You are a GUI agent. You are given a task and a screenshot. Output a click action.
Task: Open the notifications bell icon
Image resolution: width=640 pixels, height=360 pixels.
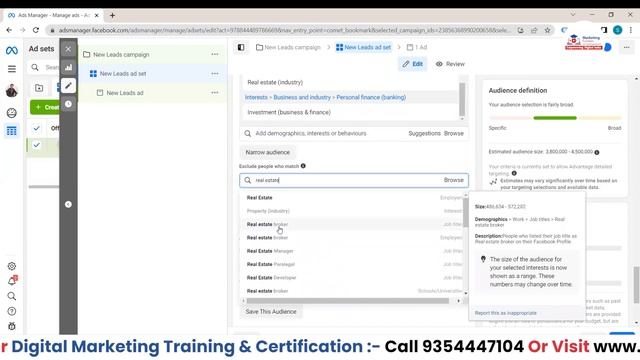tap(12, 281)
